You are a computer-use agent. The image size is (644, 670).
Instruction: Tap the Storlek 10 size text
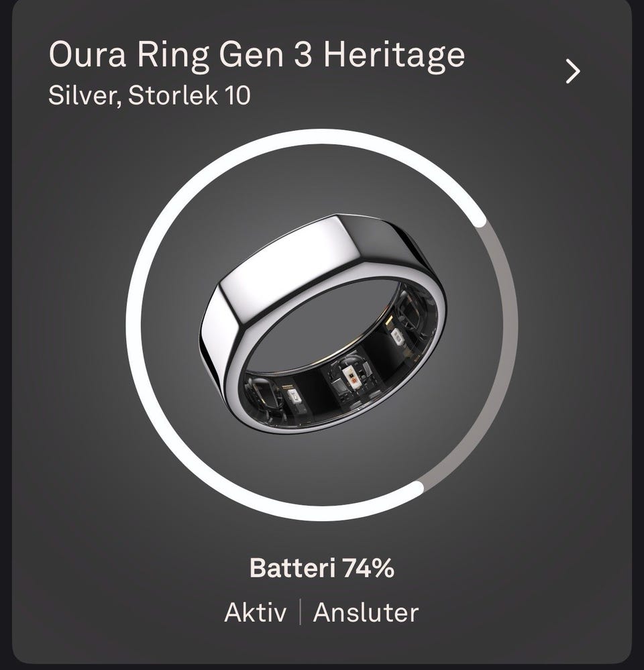pos(189,95)
